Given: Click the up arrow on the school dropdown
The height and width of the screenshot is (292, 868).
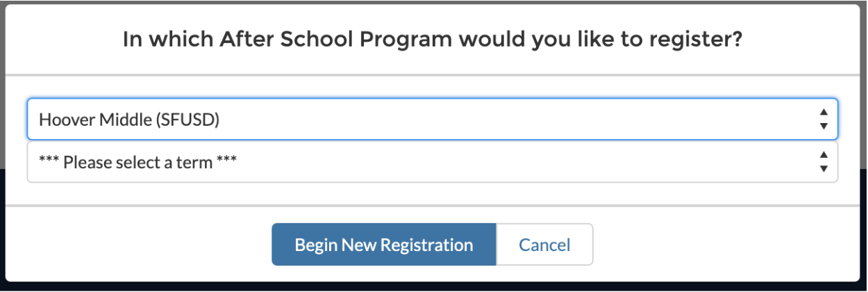Looking at the screenshot, I should [824, 113].
